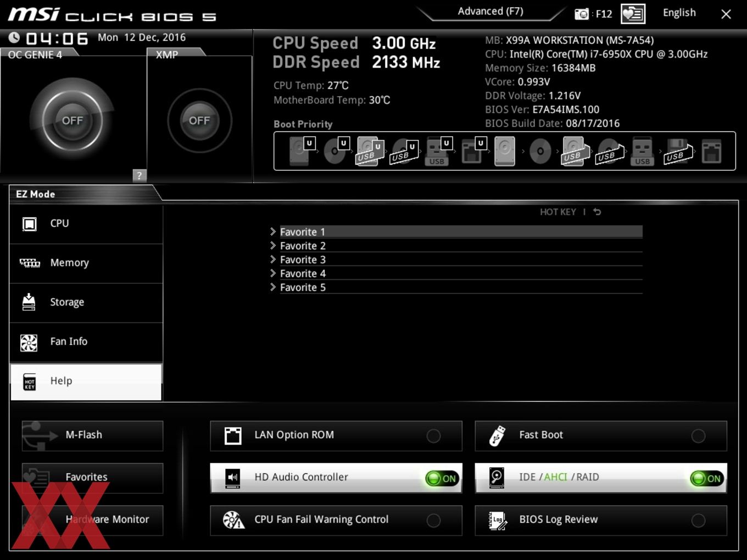
Task: Click the CPU Speed 3.00 GHz value
Action: [404, 43]
